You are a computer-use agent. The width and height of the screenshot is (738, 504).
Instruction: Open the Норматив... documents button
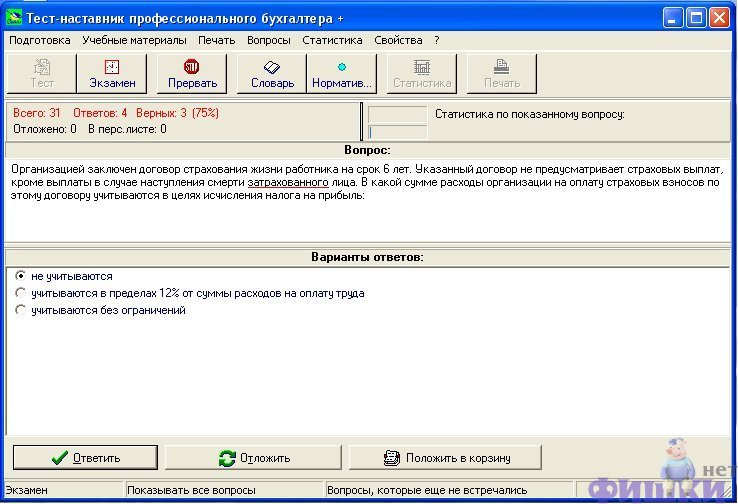coord(342,74)
